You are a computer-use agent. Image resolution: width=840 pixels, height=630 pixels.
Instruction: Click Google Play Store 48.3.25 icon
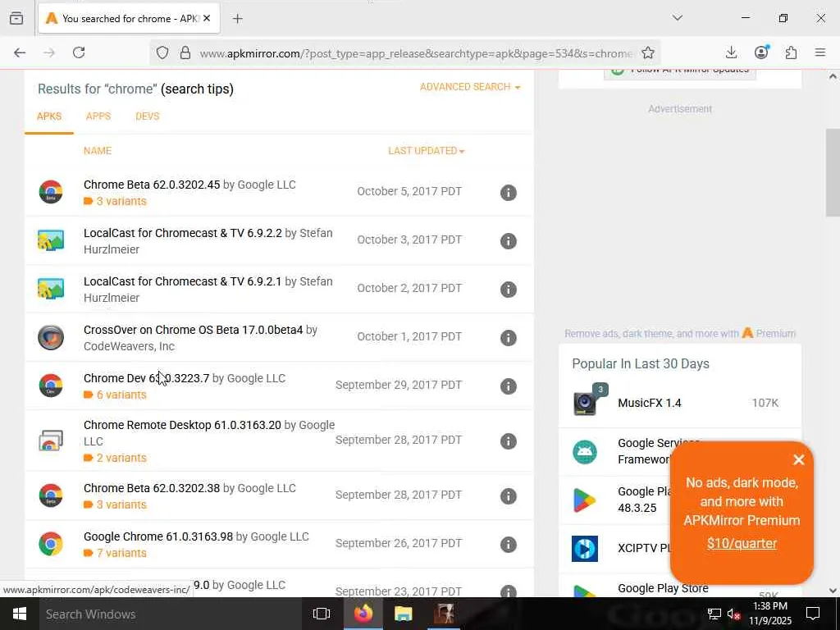[585, 500]
